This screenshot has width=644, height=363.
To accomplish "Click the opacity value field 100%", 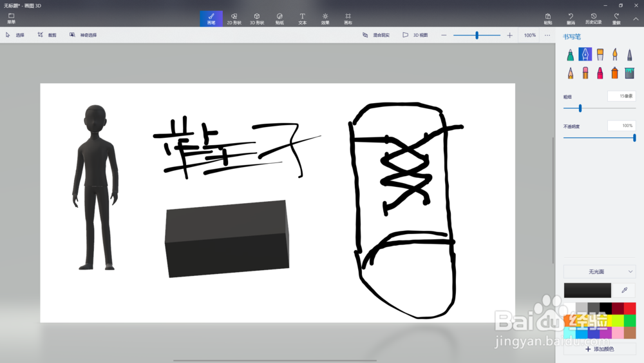I will point(621,126).
